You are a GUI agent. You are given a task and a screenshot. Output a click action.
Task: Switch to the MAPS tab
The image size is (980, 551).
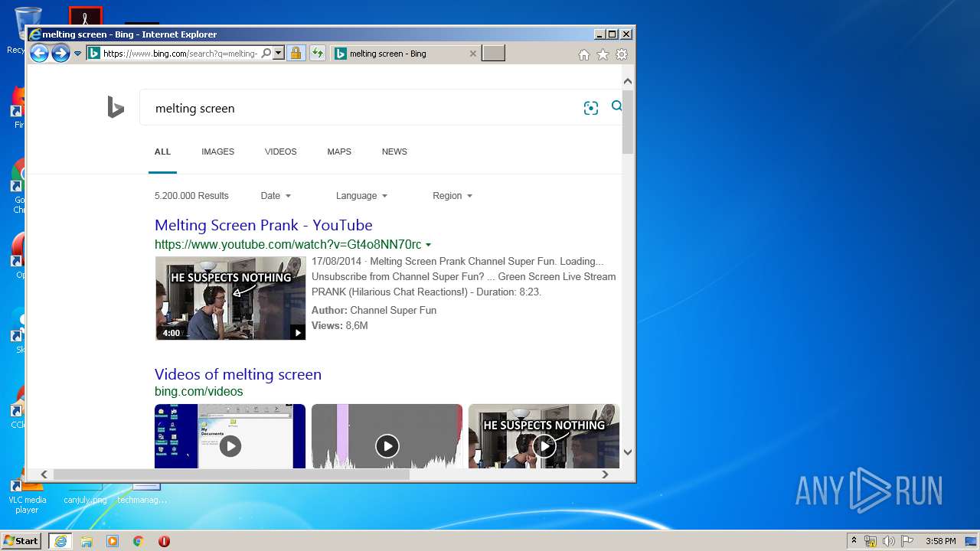(x=339, y=152)
